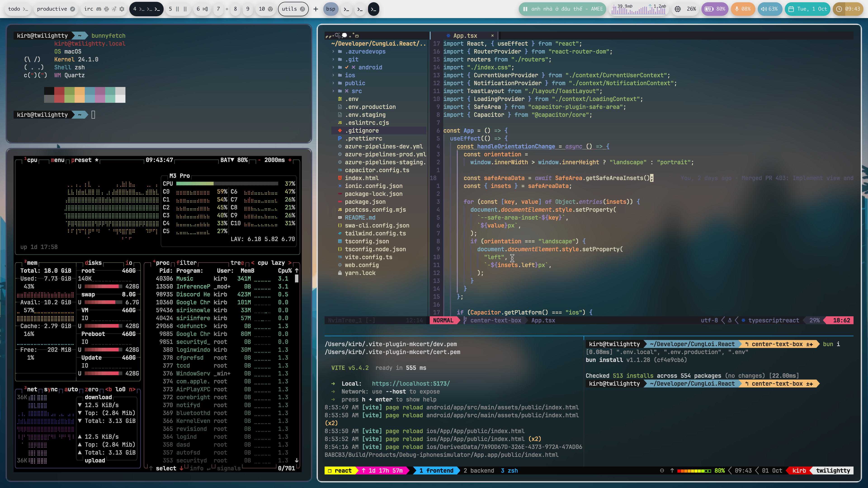
Task: Expand the .git folder in file tree
Action: (345, 60)
